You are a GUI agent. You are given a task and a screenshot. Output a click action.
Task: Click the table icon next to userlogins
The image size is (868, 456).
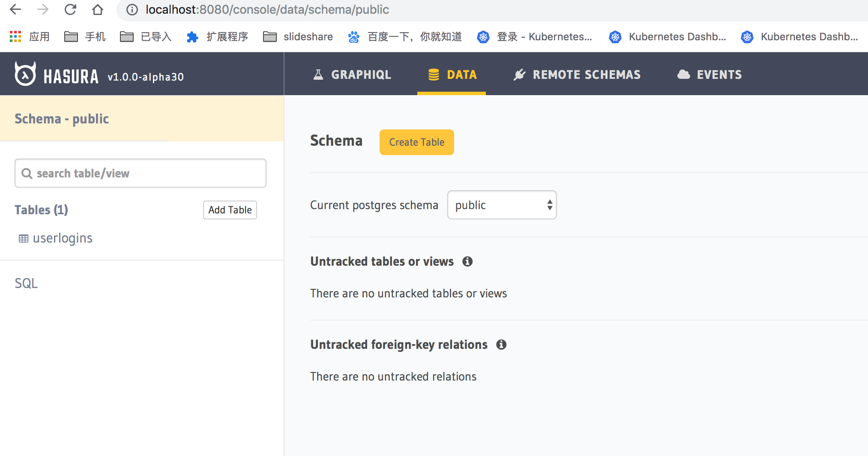(24, 239)
